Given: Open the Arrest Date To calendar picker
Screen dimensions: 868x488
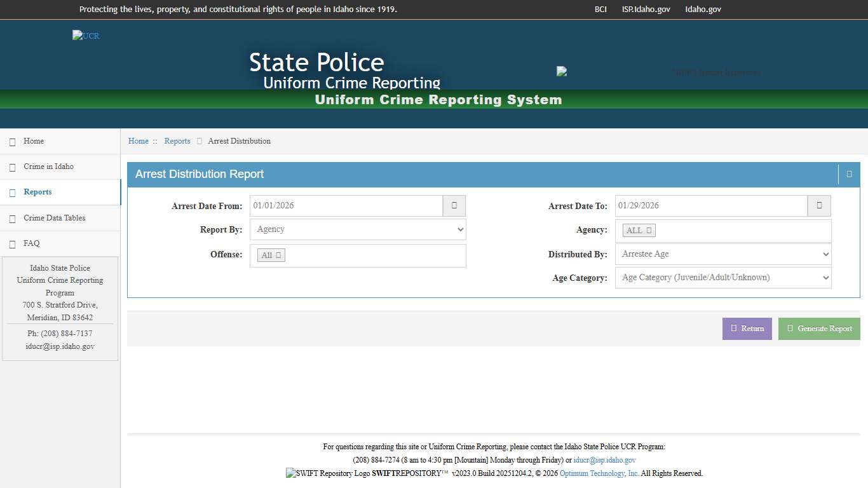Looking at the screenshot, I should [819, 205].
